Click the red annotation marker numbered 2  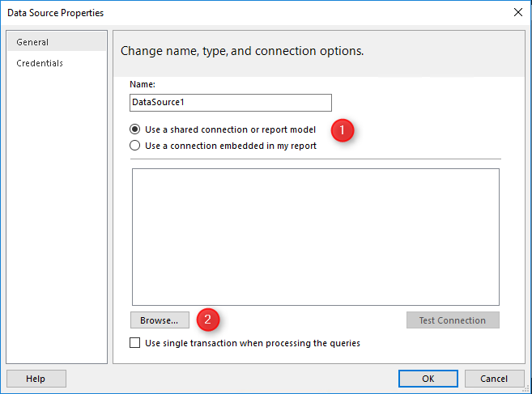pyautogui.click(x=207, y=319)
